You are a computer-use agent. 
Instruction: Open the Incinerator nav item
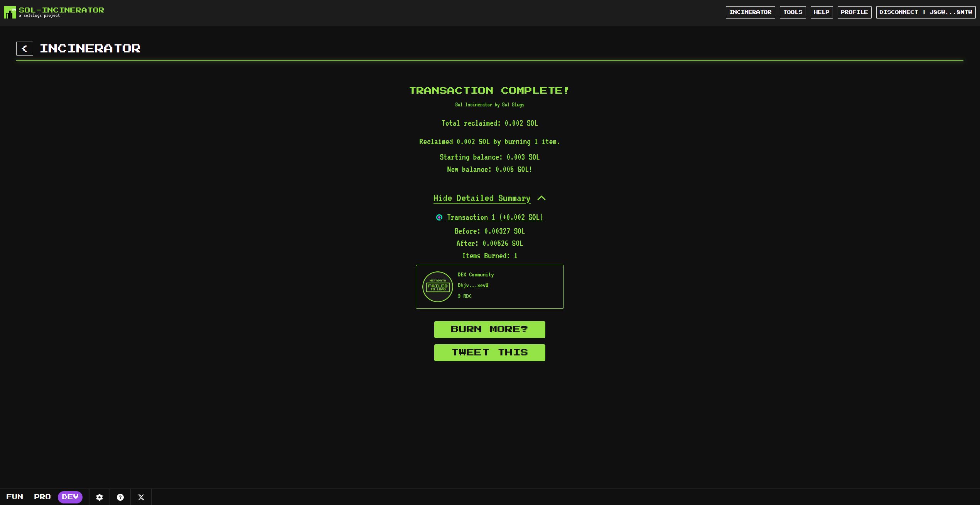(x=750, y=12)
